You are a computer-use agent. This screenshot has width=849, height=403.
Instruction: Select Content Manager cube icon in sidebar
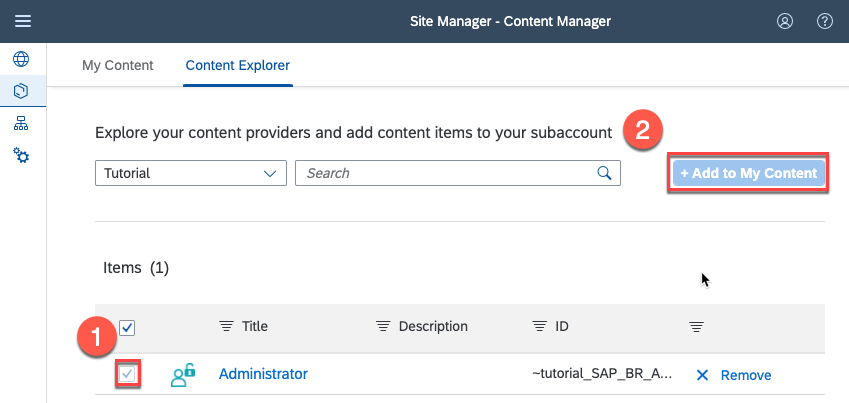(21, 91)
